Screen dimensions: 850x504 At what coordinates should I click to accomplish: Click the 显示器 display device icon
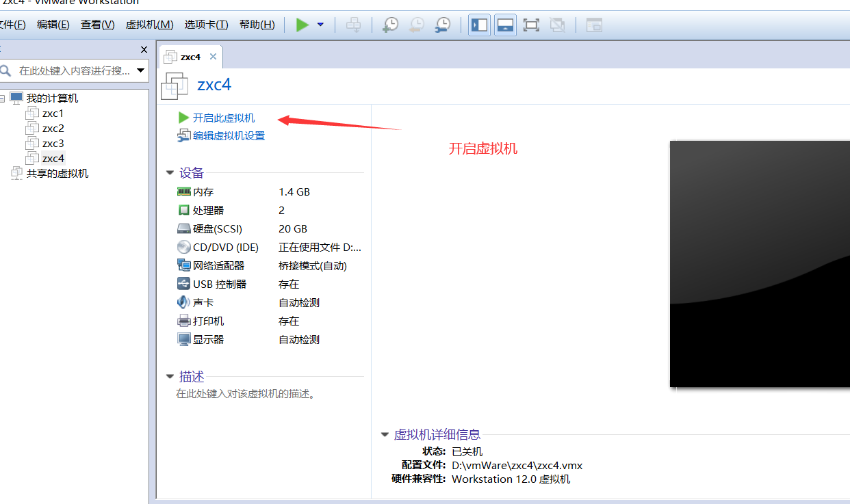[x=183, y=340]
